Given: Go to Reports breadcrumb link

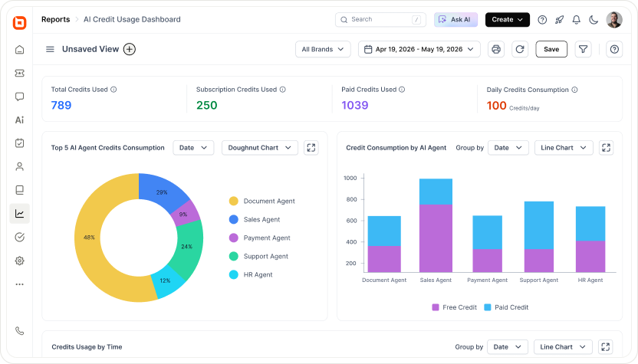Looking at the screenshot, I should click(56, 19).
